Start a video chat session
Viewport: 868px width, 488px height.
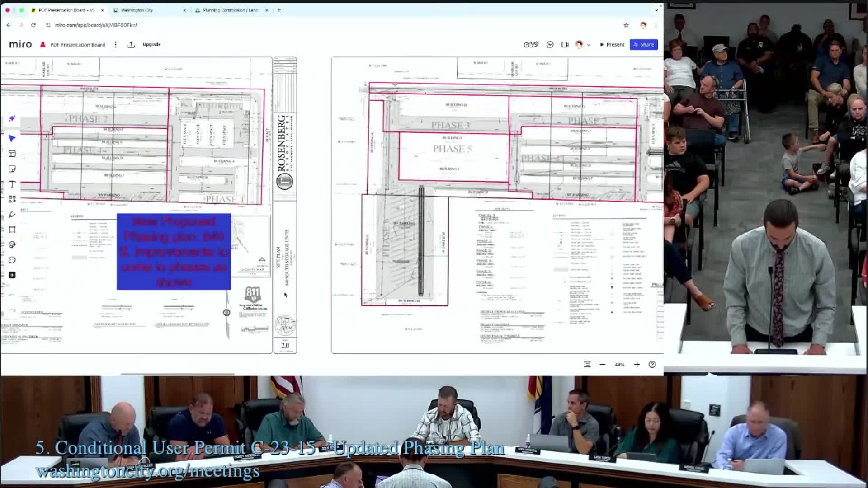pos(564,44)
